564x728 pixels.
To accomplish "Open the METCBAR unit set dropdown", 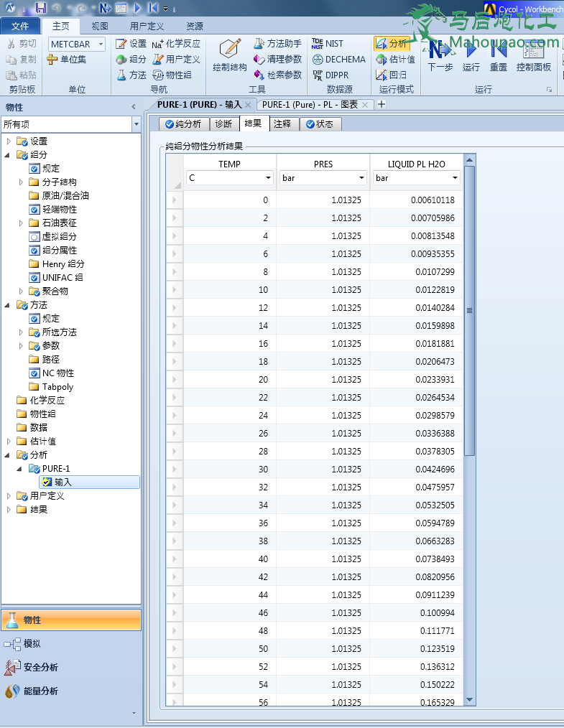I will (101, 44).
